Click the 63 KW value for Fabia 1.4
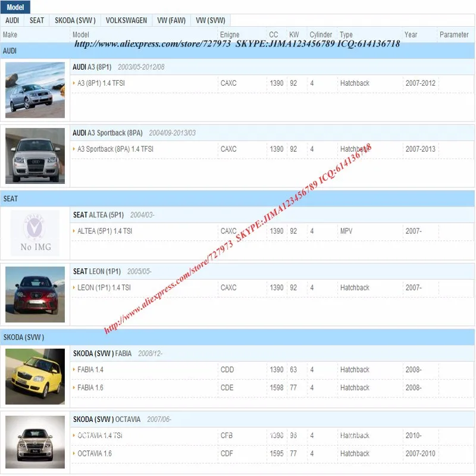The height and width of the screenshot is (476, 476). [293, 369]
